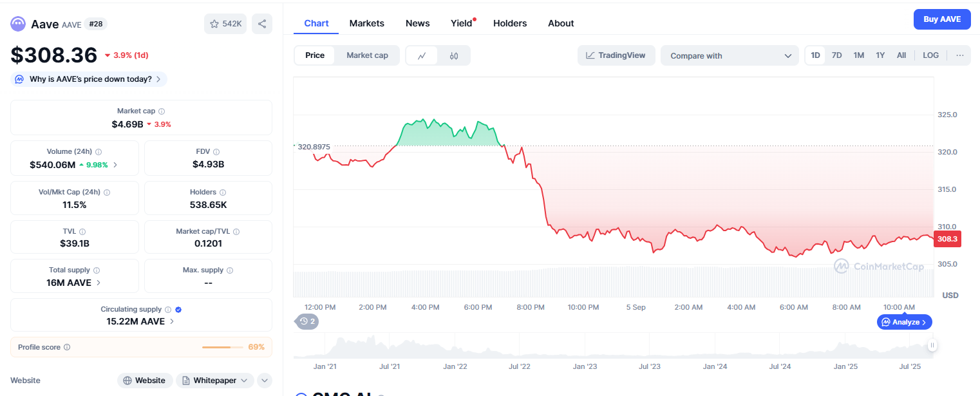This screenshot has width=980, height=396.
Task: Click the Buy AAVE button
Action: [942, 19]
